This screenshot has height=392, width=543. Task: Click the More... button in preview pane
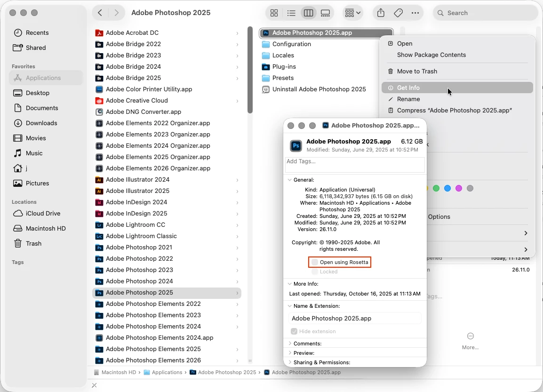point(470,341)
